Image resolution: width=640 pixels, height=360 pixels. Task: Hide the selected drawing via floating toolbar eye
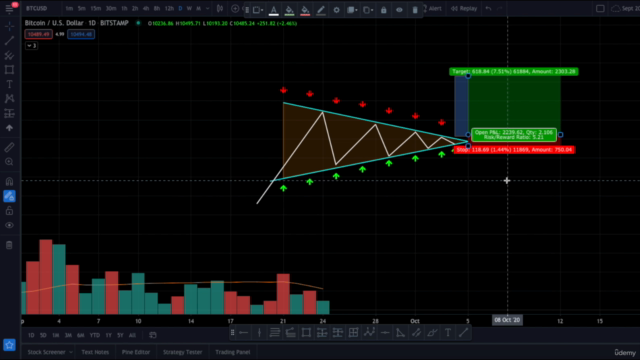(399, 10)
